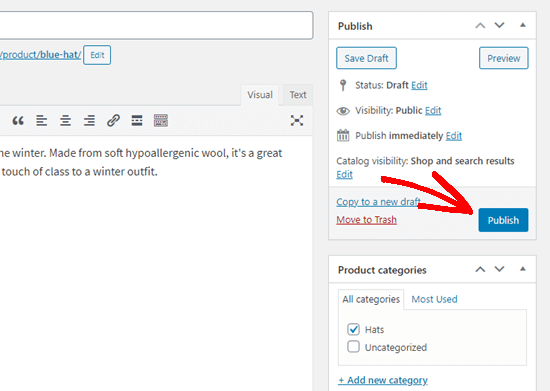This screenshot has height=391, width=550.
Task: Click Move to Trash link
Action: [366, 220]
